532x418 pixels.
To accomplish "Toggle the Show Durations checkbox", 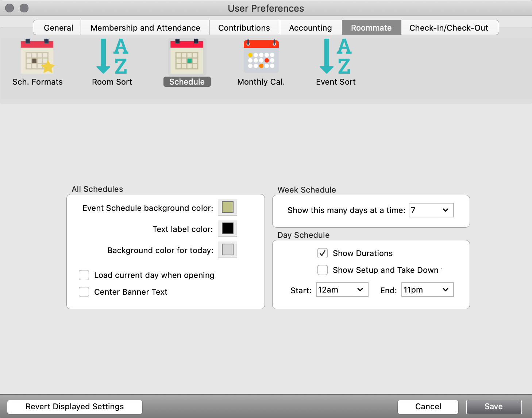I will [323, 253].
